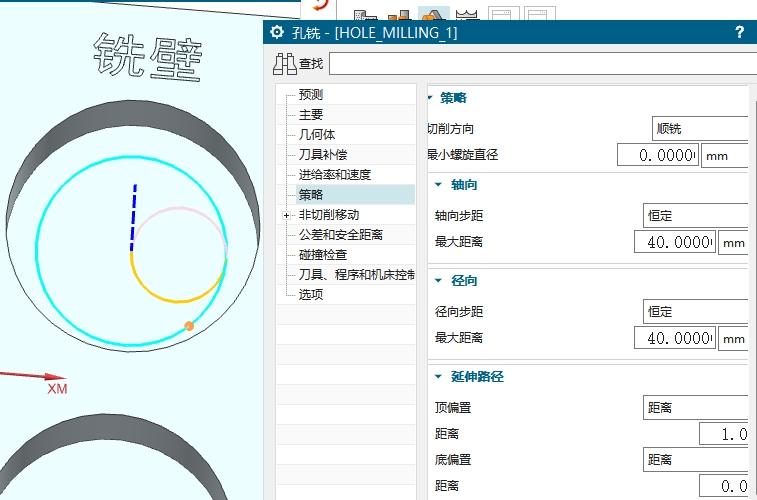Click the 径向 最大距离 value field
The width and height of the screenshot is (757, 500).
click(674, 337)
